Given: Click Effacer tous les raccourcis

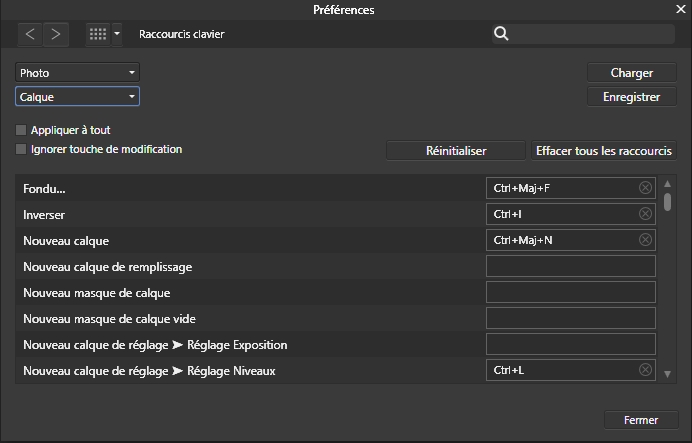Looking at the screenshot, I should point(605,151).
